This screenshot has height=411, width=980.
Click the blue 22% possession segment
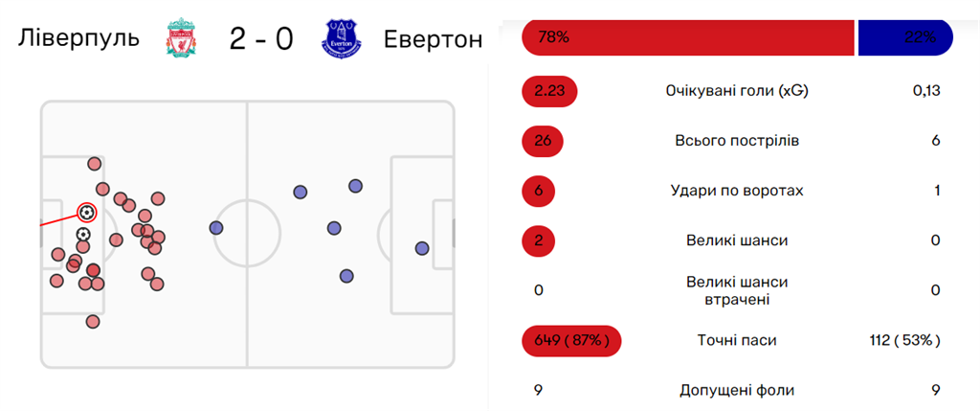[904, 38]
